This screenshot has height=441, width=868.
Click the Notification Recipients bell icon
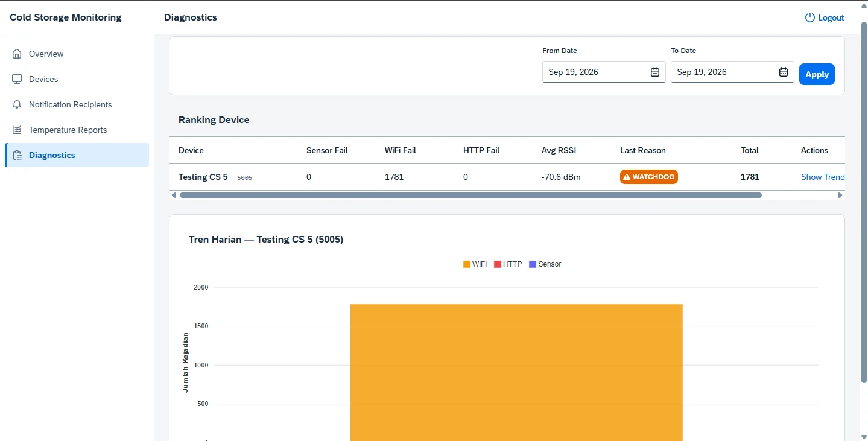coord(17,104)
